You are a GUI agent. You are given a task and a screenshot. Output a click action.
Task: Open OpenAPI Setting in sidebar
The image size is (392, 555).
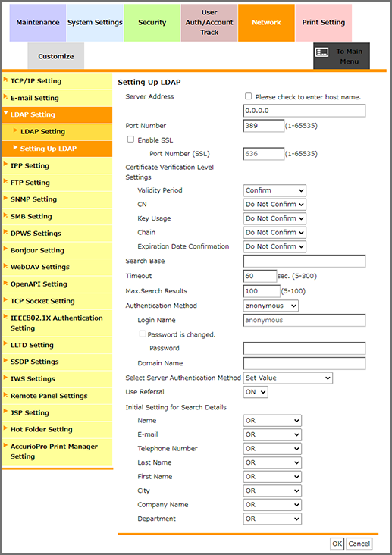(57, 284)
